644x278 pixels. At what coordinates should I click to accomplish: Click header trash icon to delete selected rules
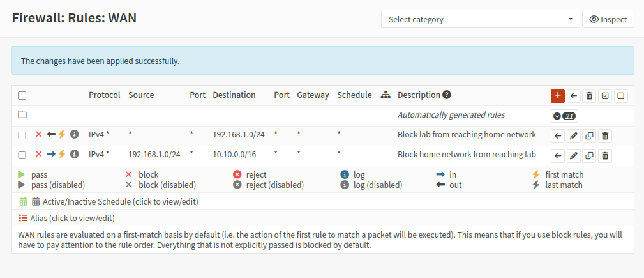(x=590, y=96)
